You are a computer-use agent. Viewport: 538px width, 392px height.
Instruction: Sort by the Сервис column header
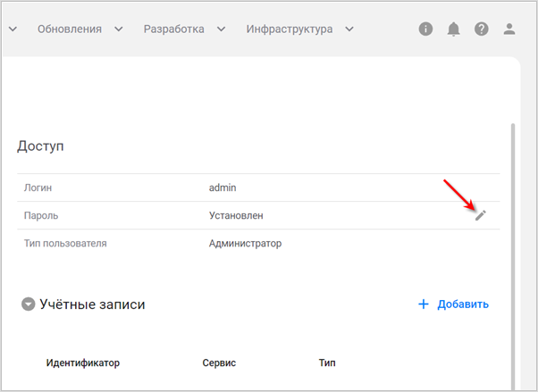219,363
